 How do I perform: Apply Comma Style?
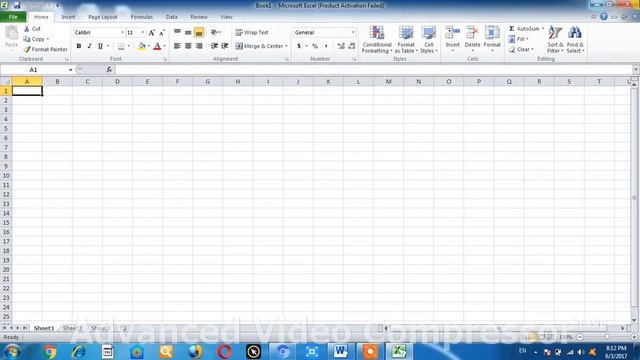(326, 46)
